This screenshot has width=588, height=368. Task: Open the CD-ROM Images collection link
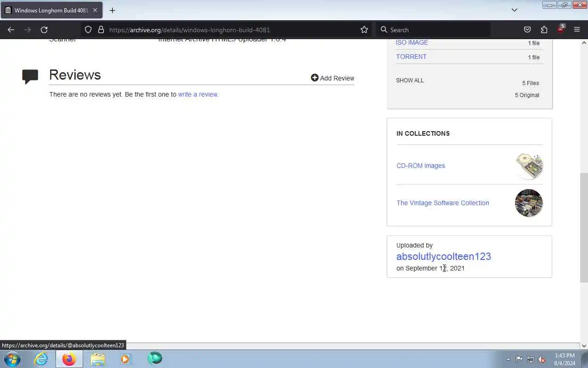(x=421, y=166)
